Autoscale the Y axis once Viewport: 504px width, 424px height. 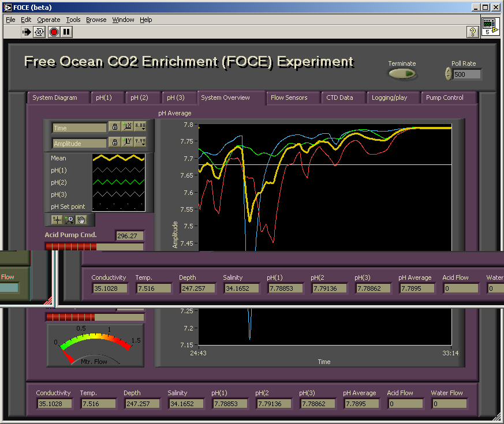click(127, 141)
